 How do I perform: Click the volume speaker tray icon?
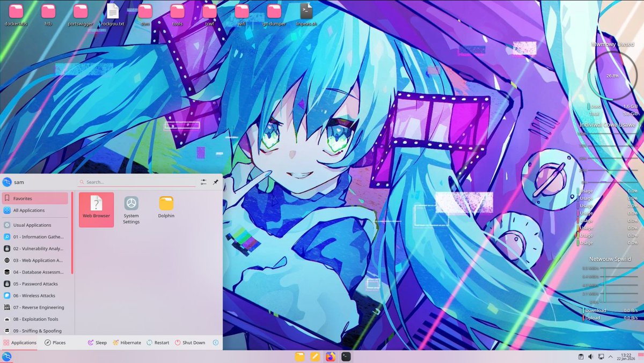click(591, 357)
